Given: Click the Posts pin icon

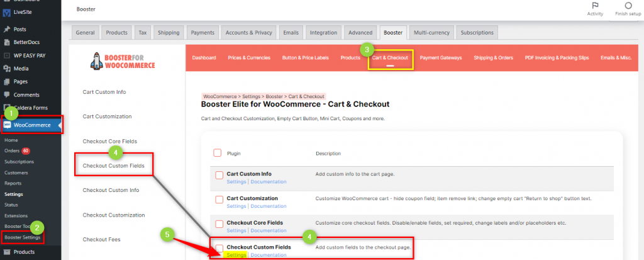Looking at the screenshot, I should coord(6,29).
